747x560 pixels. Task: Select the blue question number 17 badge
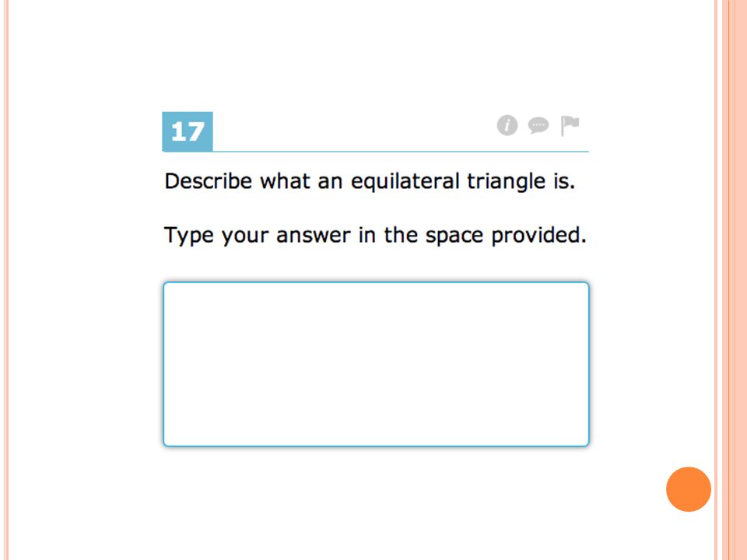click(188, 131)
